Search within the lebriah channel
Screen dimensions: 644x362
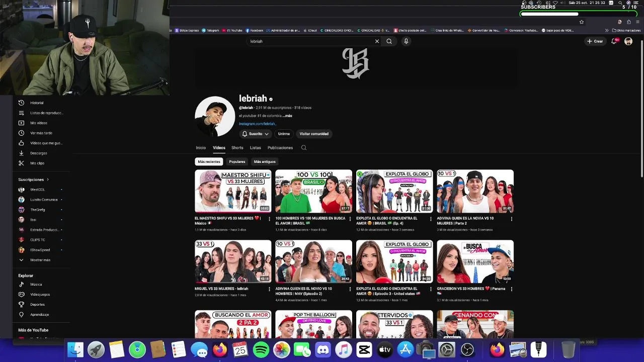pos(304,148)
